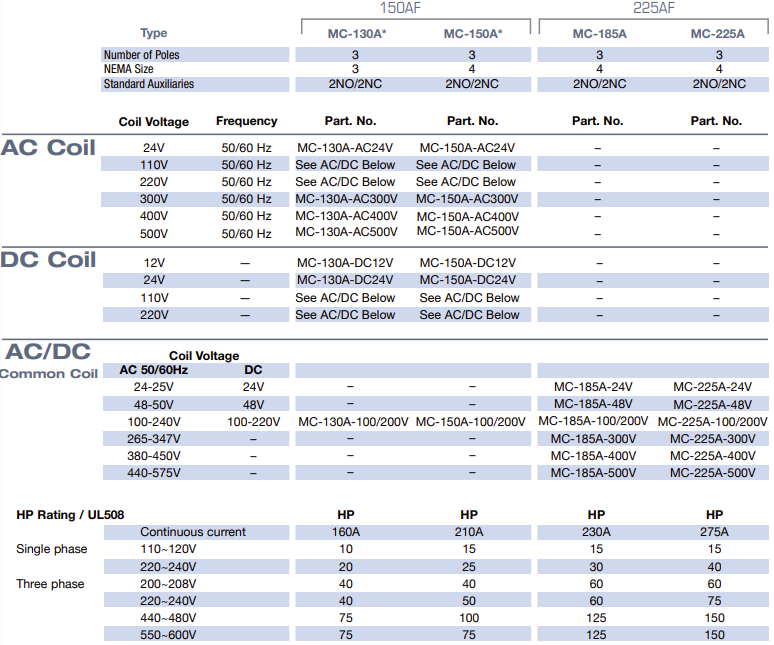Screen dimensions: 774x645
Task: Select part number MC-225A-300V
Action: 713,439
